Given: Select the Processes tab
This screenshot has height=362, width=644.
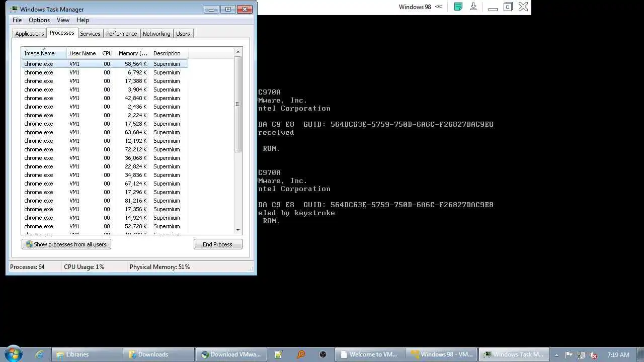Looking at the screenshot, I should (x=62, y=33).
